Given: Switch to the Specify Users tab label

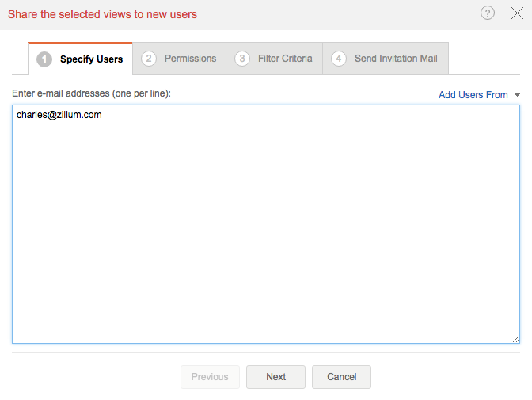Looking at the screenshot, I should click(91, 59).
